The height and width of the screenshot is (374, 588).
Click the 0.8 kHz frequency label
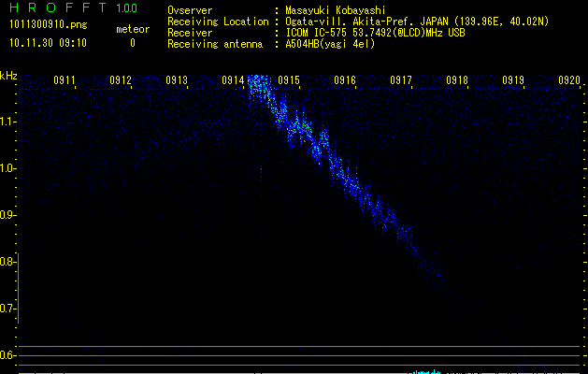click(7, 262)
